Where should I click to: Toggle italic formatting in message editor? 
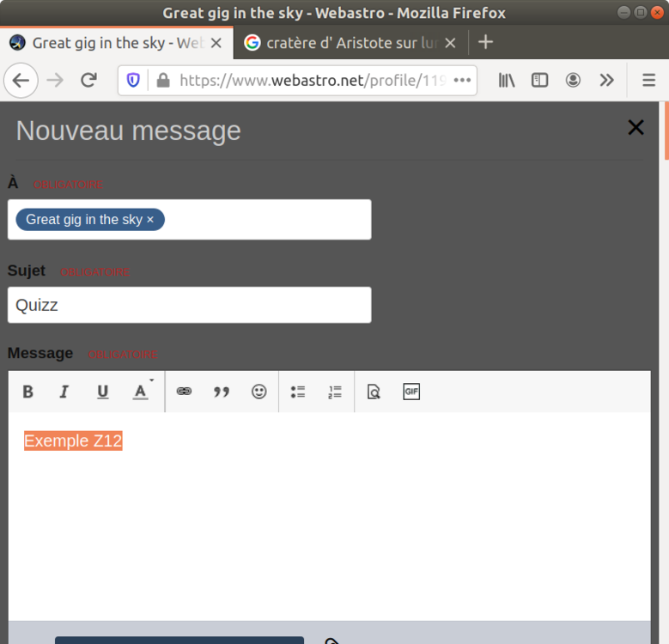64,392
